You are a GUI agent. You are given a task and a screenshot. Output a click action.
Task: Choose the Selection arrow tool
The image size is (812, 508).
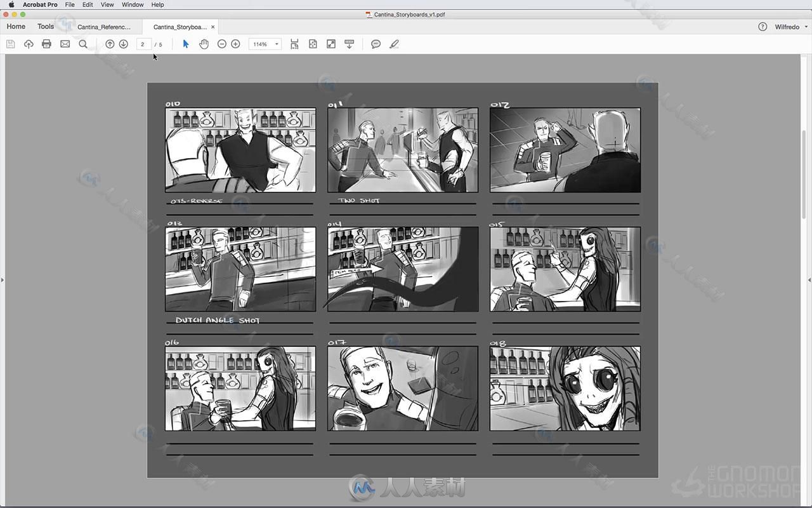tap(186, 44)
